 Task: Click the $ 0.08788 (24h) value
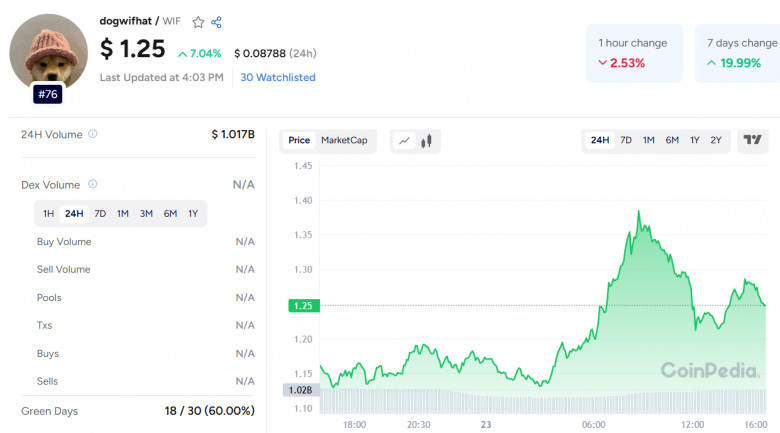point(275,53)
